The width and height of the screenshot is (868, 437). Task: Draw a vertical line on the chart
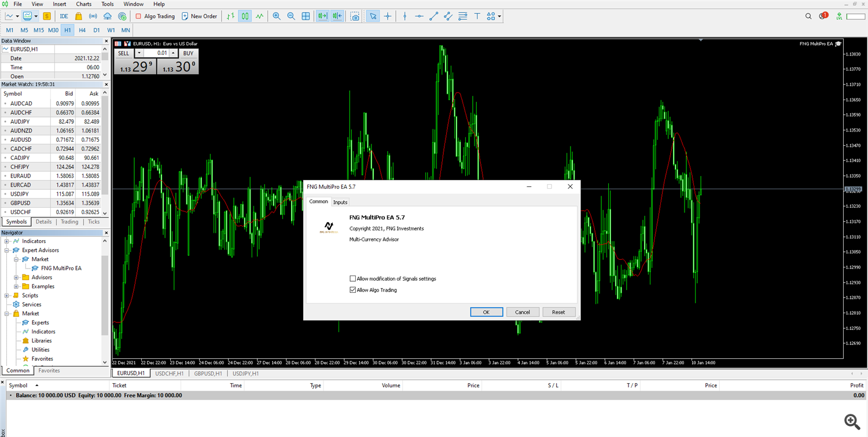(x=404, y=16)
